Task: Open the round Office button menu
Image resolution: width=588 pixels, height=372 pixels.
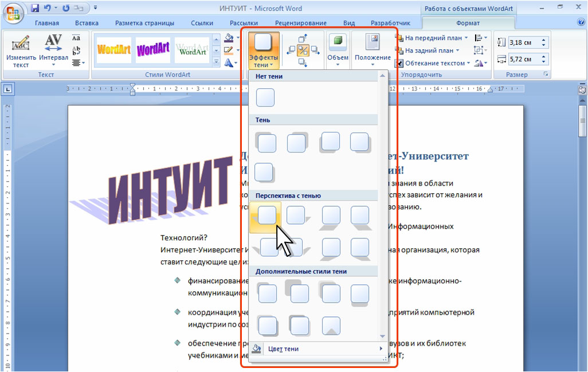Action: 13,13
